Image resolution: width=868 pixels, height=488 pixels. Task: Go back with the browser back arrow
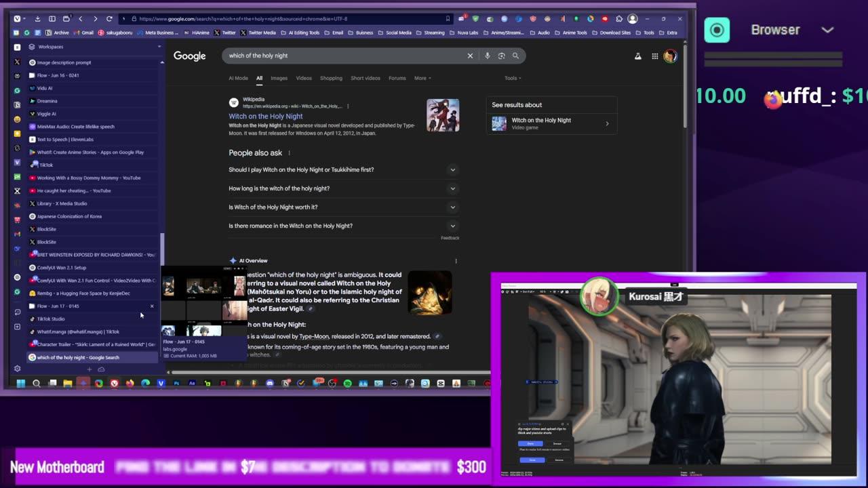click(80, 19)
